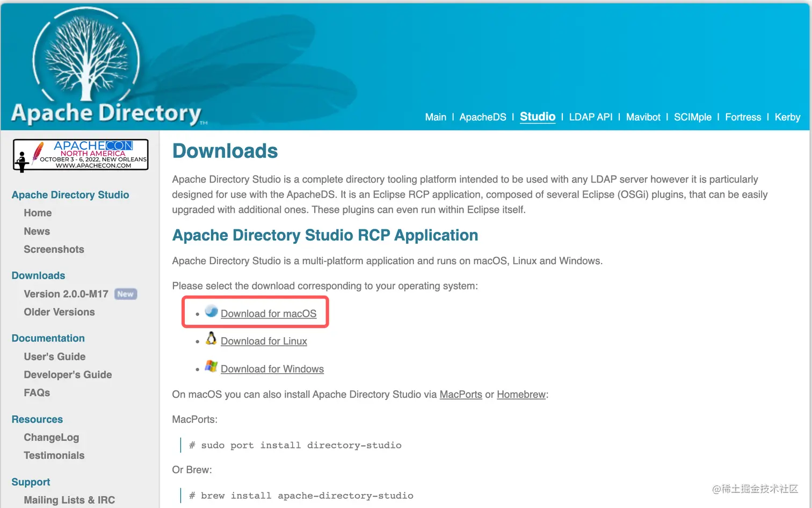Image resolution: width=812 pixels, height=508 pixels.
Task: Go to the Main navigation tab
Action: point(436,117)
